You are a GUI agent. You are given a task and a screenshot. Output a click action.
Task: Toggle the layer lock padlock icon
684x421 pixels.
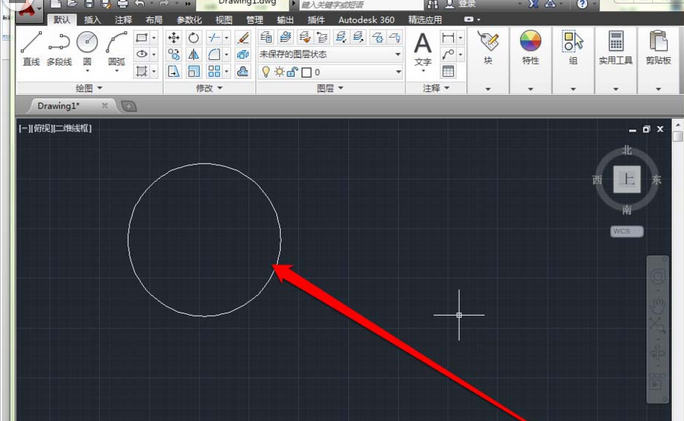click(x=293, y=72)
